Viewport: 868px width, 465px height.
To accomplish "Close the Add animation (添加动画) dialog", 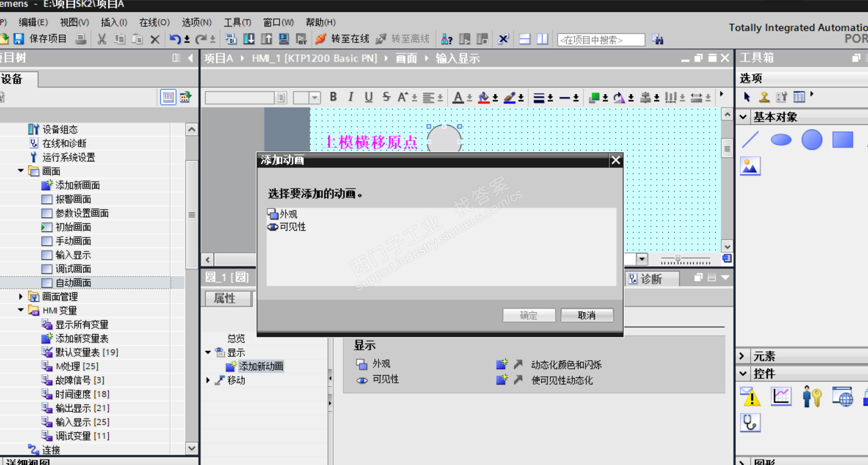I will [x=616, y=160].
